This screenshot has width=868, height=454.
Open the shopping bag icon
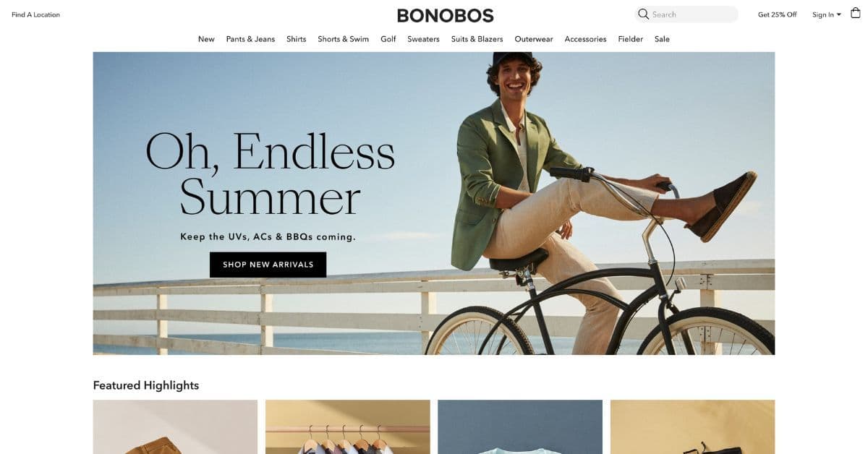pyautogui.click(x=856, y=13)
